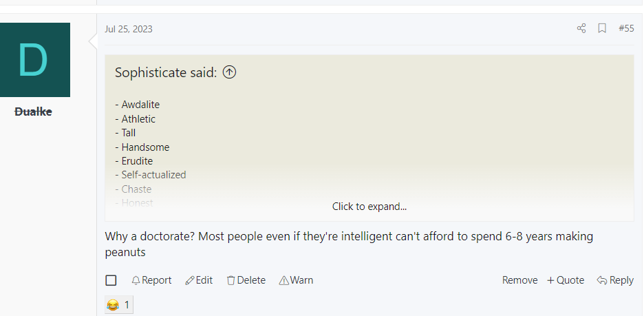Expand the quote via Click to expand

[369, 207]
